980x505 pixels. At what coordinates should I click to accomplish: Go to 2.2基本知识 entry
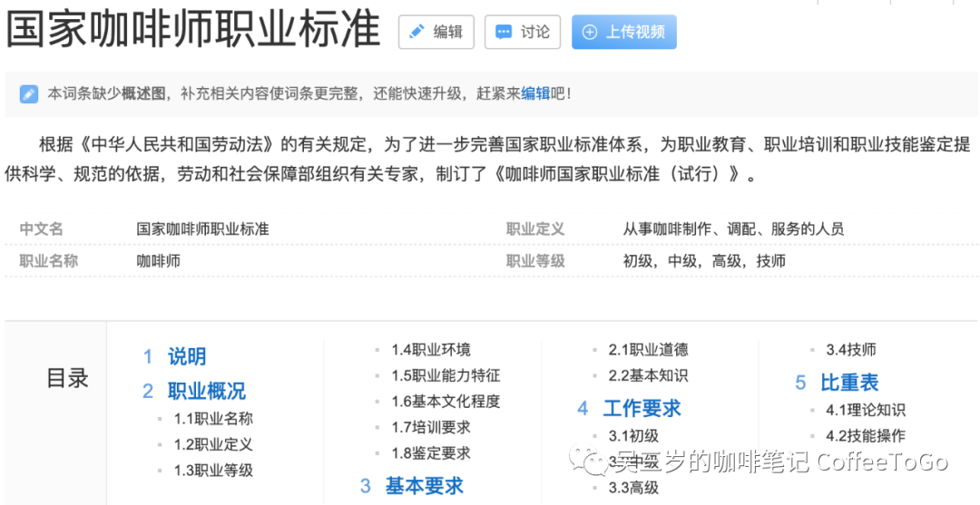649,375
